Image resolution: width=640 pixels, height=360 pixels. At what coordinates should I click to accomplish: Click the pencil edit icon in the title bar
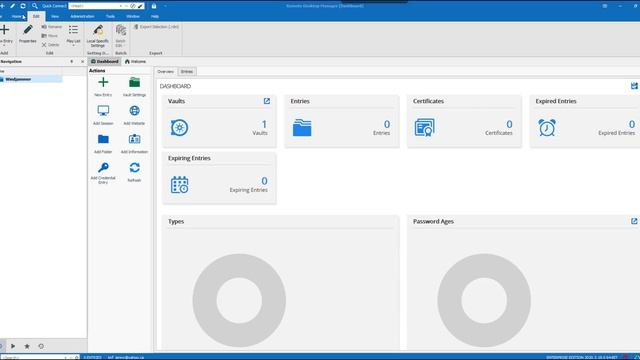(x=13, y=6)
